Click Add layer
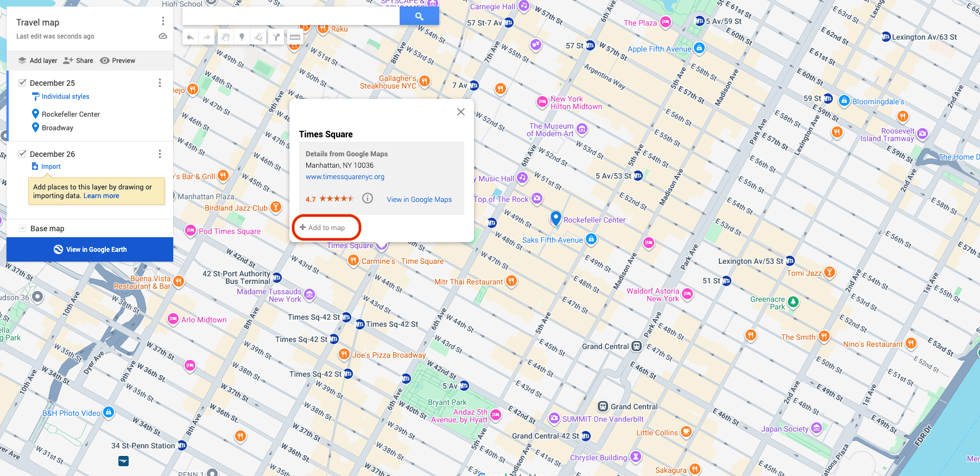The width and height of the screenshot is (980, 476). pyautogui.click(x=37, y=61)
